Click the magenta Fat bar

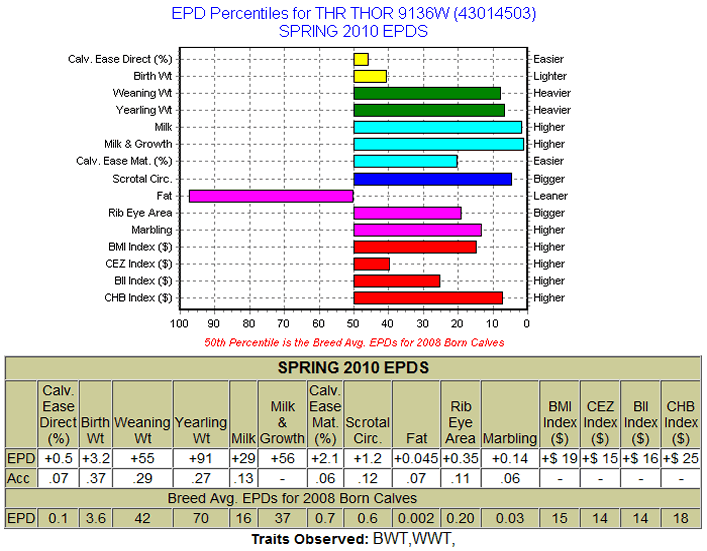[x=271, y=196]
